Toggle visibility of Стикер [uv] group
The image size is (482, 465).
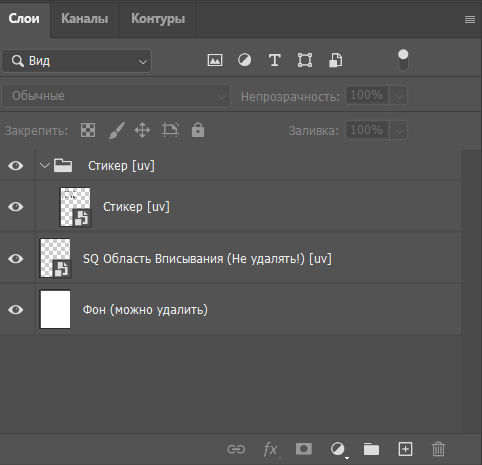click(x=16, y=166)
